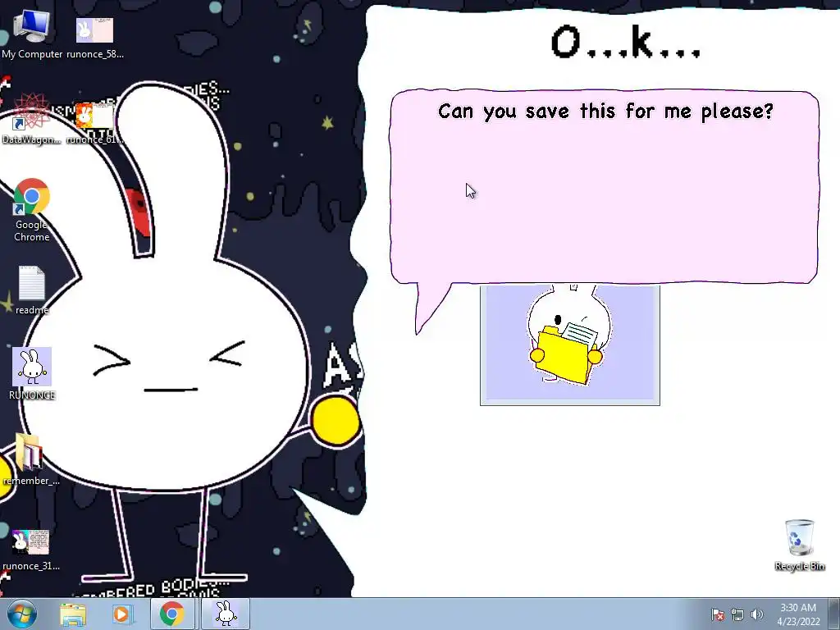Launch Google Chrome from the desktop
Image resolution: width=840 pixels, height=630 pixels.
[32, 209]
